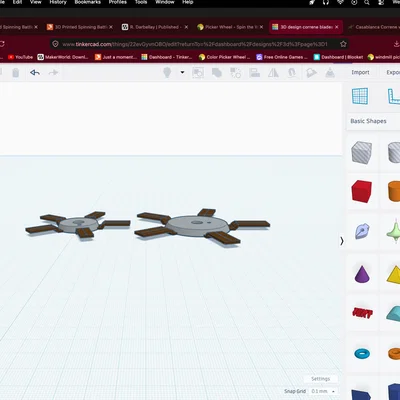Screen dimensions: 400x400
Task: Switch to the Picker Wheel browser tab
Action: coord(231,27)
